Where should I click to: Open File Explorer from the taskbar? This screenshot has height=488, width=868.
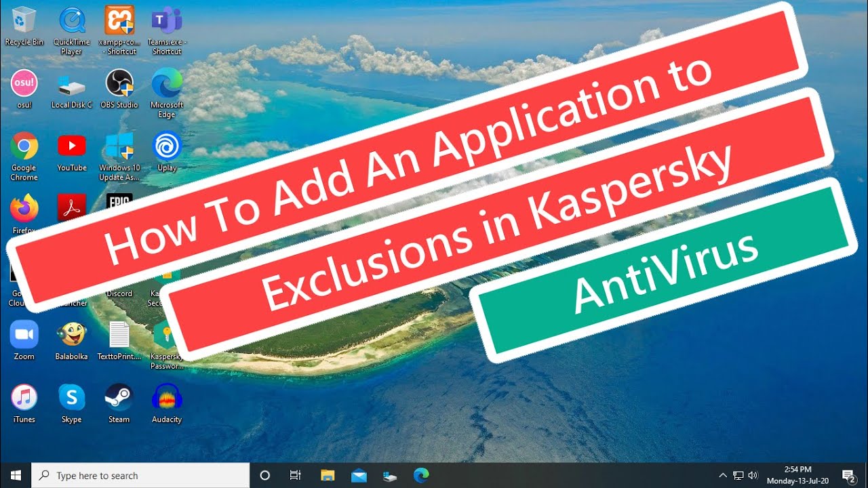click(328, 475)
